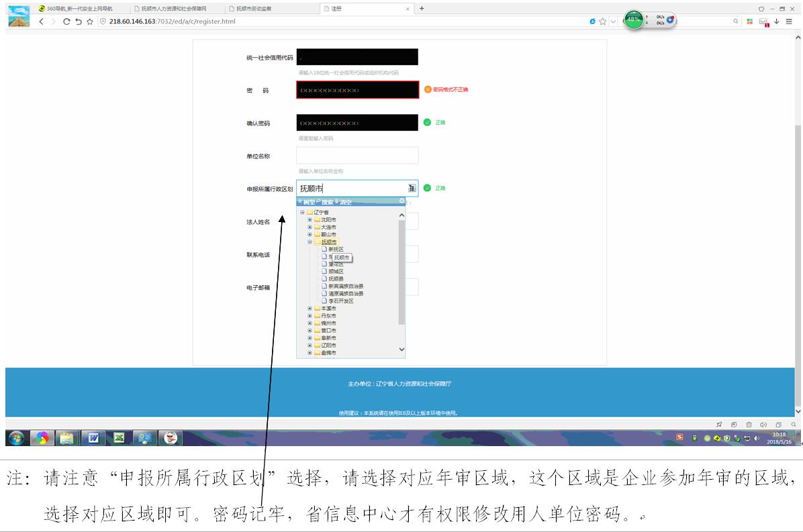
Task: Click 树型 in region popup header
Action: click(x=308, y=202)
